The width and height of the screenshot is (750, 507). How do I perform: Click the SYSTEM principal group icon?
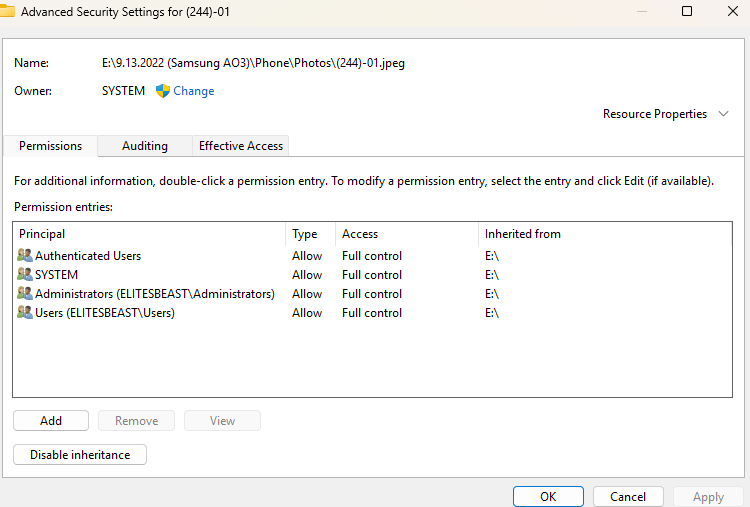tap(25, 275)
